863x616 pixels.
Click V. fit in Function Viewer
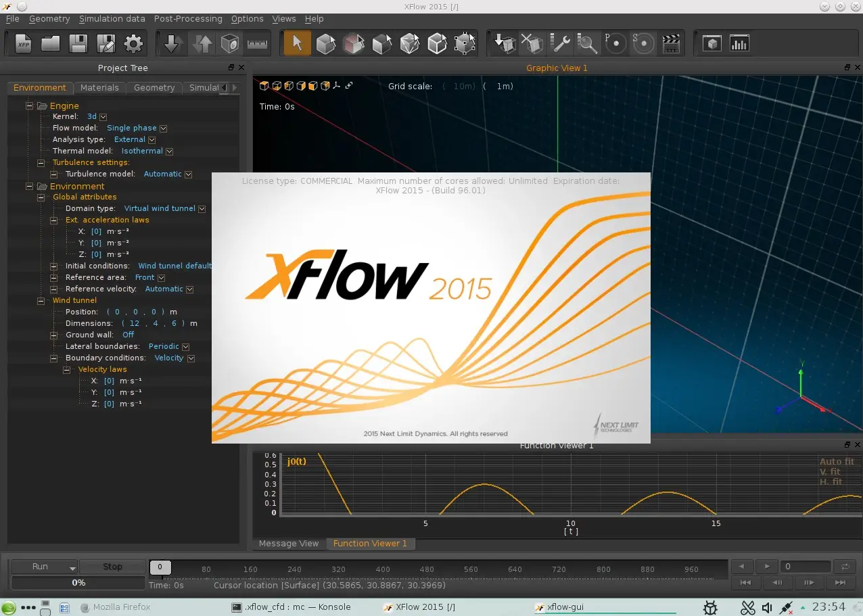point(830,472)
